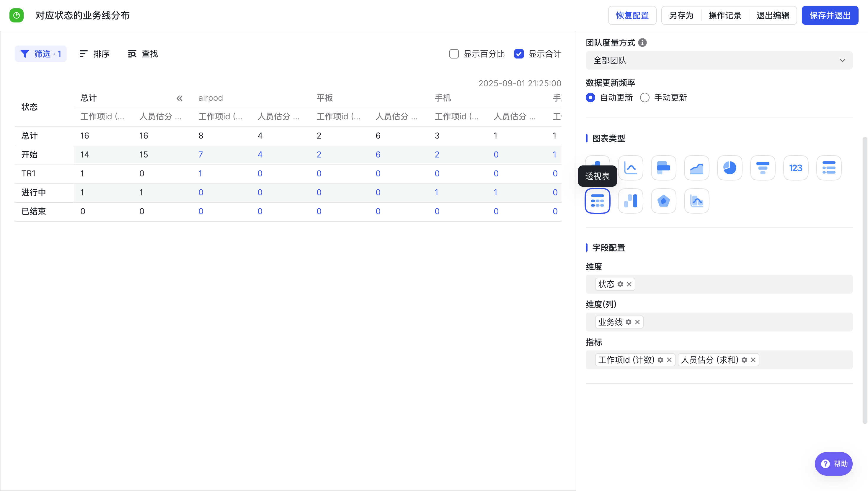The image size is (868, 491).
Task: Click the airpod column header
Action: [x=211, y=98]
